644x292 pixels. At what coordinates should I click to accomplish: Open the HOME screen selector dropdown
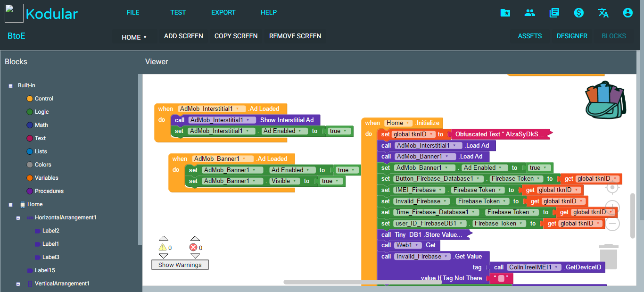pos(134,37)
